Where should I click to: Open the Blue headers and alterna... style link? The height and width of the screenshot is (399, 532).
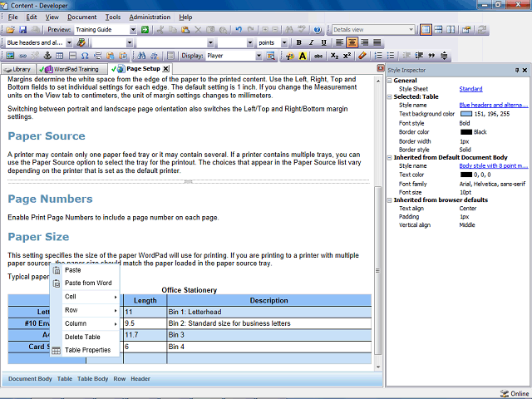pyautogui.click(x=494, y=106)
